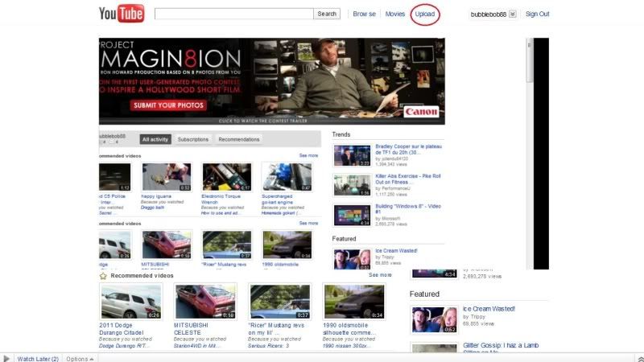Expand the bubblebob68 account dropdown arrow
The width and height of the screenshot is (644, 362).
pos(513,14)
